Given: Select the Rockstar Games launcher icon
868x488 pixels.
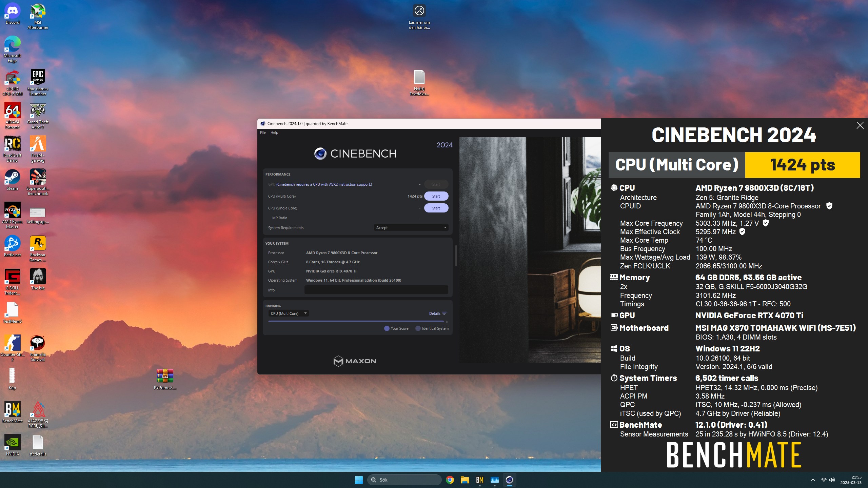Looking at the screenshot, I should (x=38, y=249).
